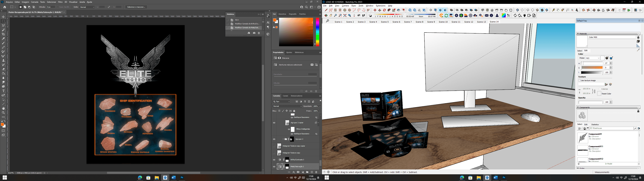Click create new layer icon
This screenshot has height=181, width=644.
point(312,172)
